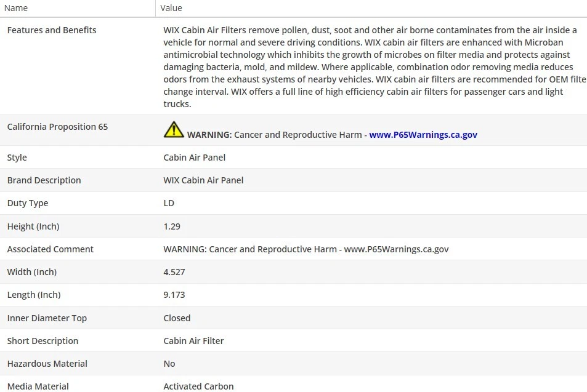
Task: Select the Features and Benefits row label
Action: [52, 30]
